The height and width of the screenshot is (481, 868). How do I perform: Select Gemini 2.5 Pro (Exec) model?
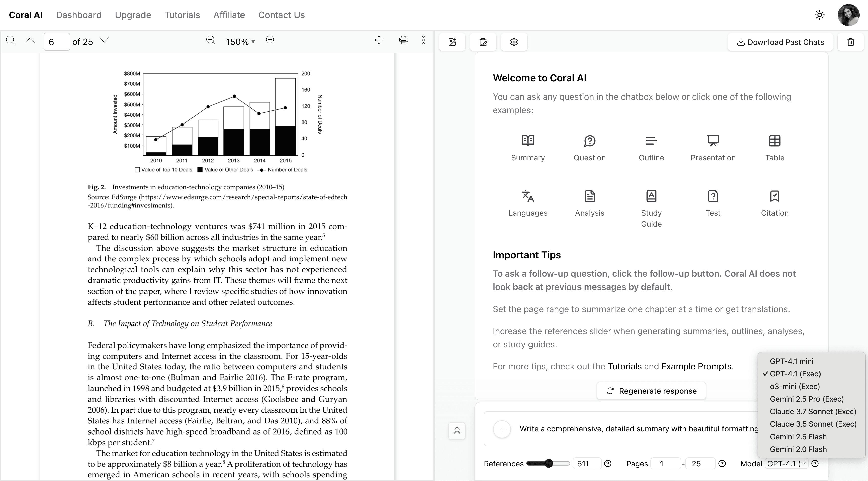pyautogui.click(x=806, y=399)
